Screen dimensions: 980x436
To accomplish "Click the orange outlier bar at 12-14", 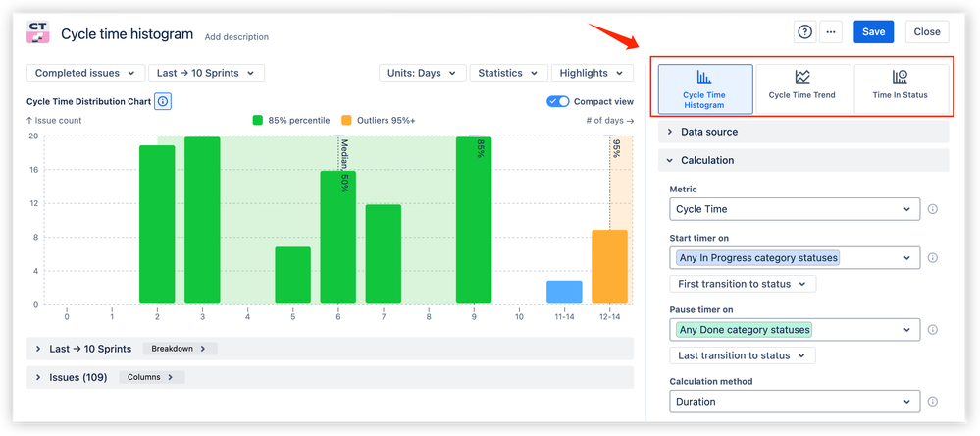I will coord(609,267).
